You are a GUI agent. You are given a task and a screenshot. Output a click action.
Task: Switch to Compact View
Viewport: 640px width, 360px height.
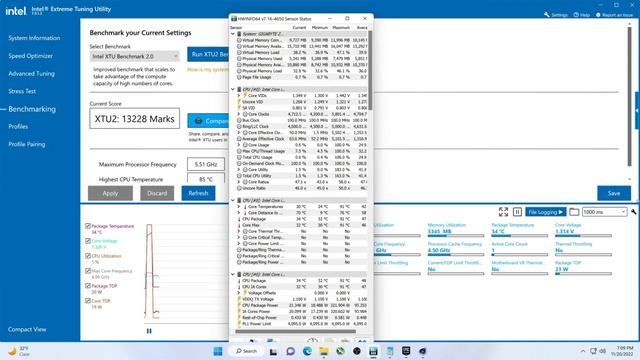coord(27,329)
